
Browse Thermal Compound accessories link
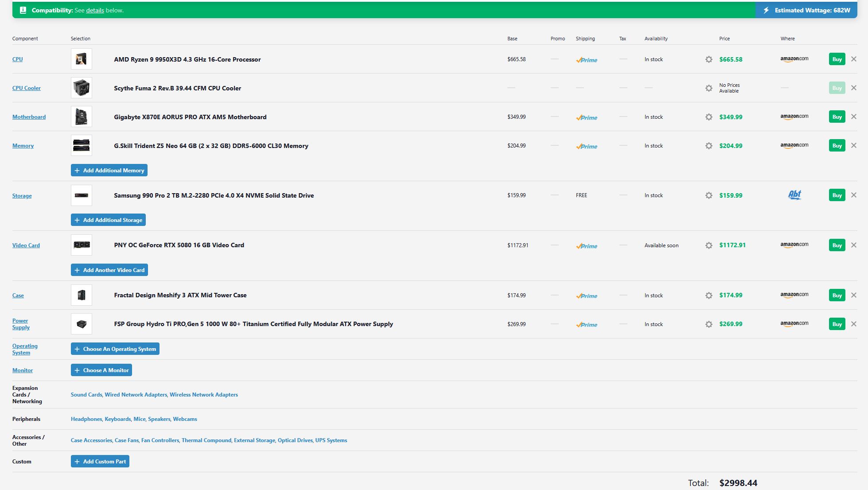tap(206, 440)
